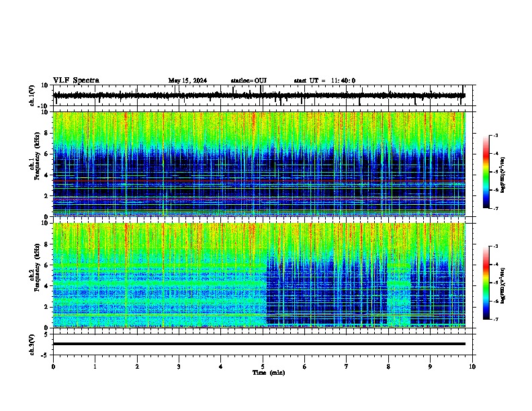Click the ch.2 spectrogram color scale bar
This screenshot has height=411, width=532.
(x=486, y=283)
